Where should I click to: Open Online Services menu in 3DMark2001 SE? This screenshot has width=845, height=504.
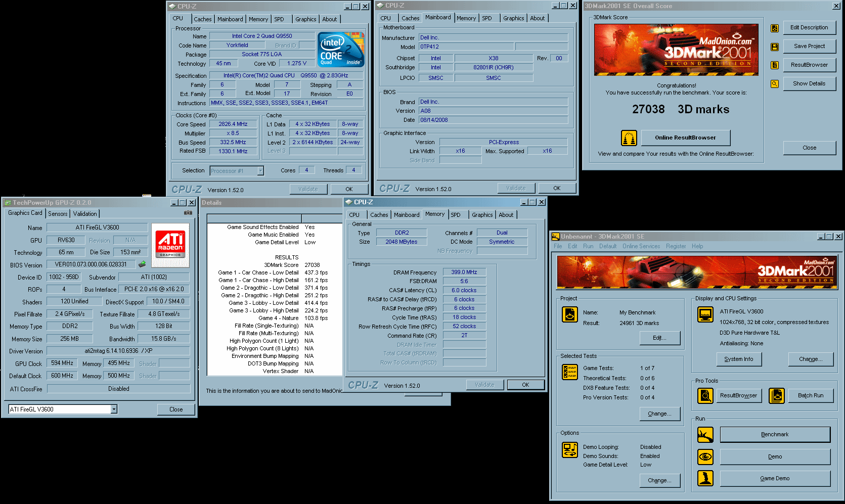click(x=641, y=246)
